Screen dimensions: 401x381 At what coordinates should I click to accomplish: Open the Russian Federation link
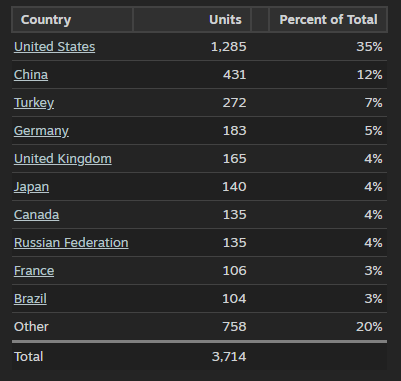(x=71, y=243)
